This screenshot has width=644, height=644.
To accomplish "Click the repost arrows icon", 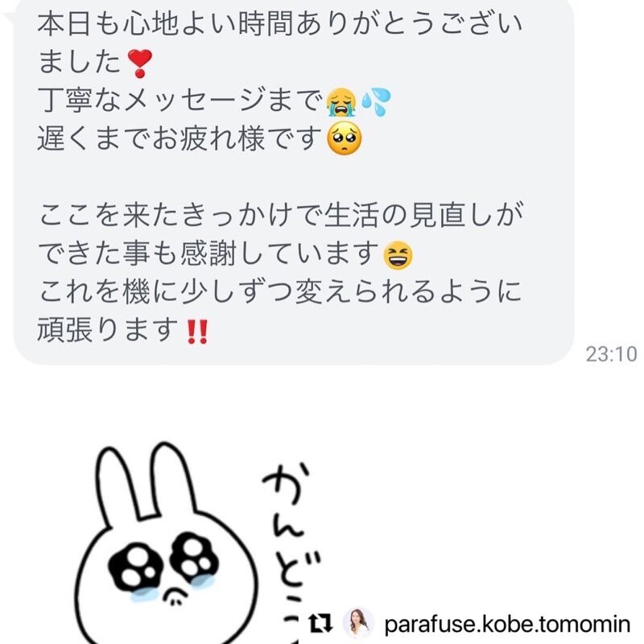I will 320,623.
